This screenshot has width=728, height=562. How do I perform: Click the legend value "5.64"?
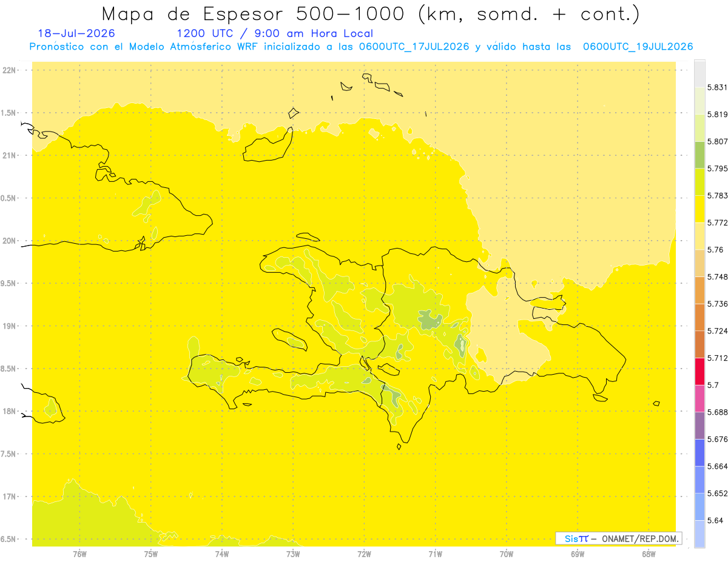click(x=715, y=521)
